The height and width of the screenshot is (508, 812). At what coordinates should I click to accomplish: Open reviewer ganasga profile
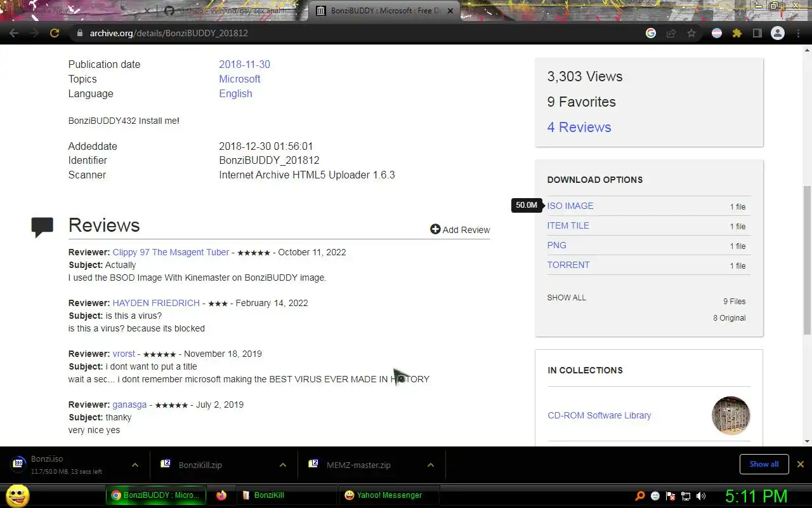tap(129, 404)
